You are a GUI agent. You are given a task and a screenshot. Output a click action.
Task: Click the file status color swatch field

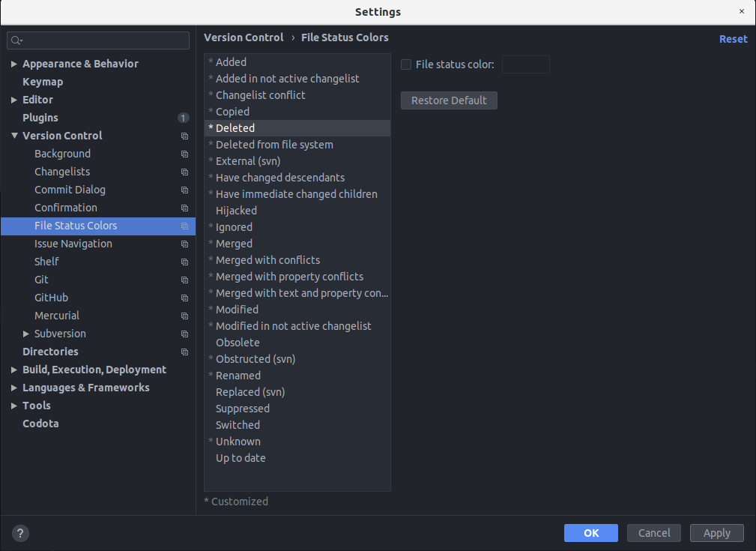pos(525,64)
